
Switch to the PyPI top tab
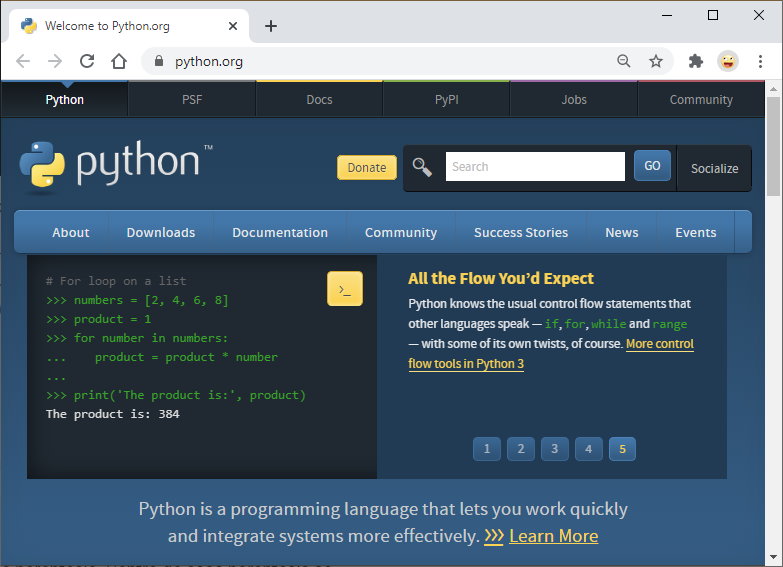[x=446, y=100]
